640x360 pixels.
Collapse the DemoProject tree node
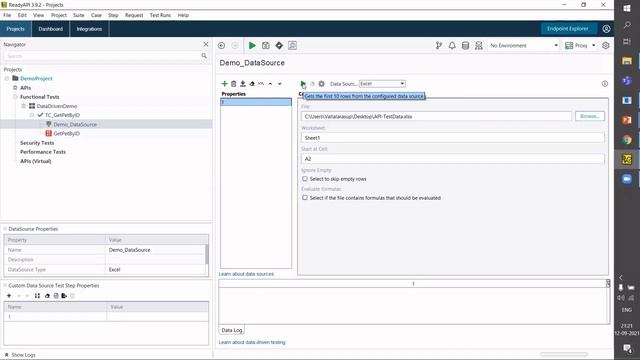click(7, 78)
